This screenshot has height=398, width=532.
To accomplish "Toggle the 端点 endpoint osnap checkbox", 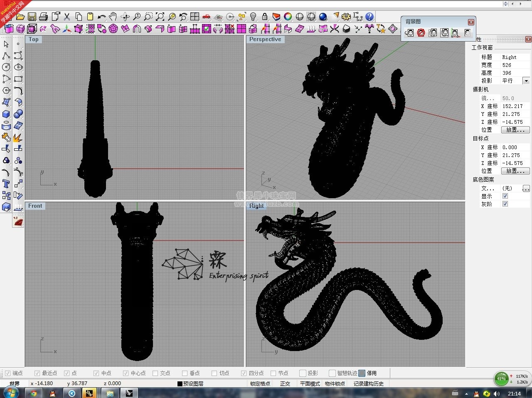I will click(x=7, y=373).
